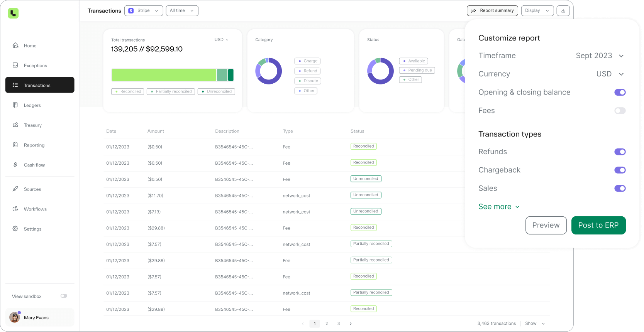Click the green app logo icon

13,13
